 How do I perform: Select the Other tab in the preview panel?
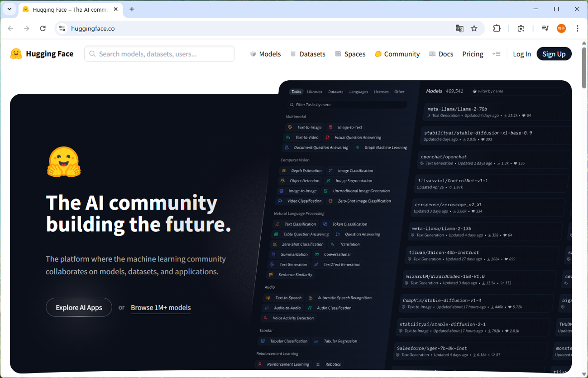pos(399,92)
